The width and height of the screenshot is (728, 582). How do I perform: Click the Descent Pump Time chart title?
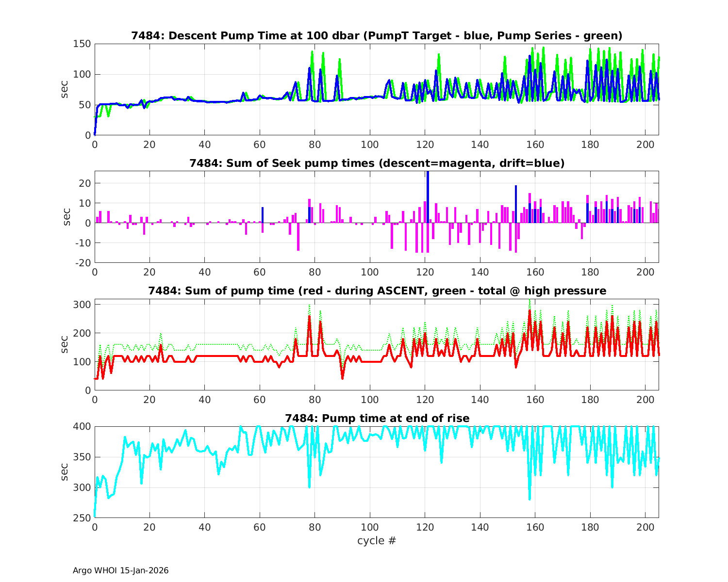point(377,36)
